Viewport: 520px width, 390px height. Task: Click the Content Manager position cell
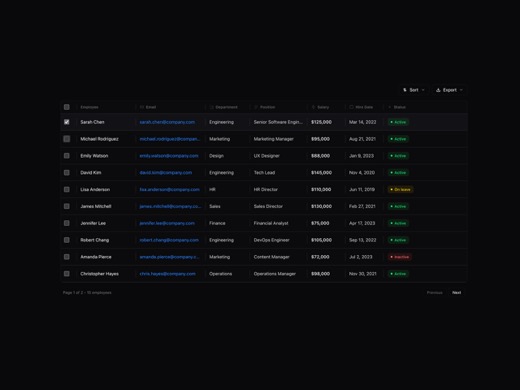pyautogui.click(x=272, y=257)
